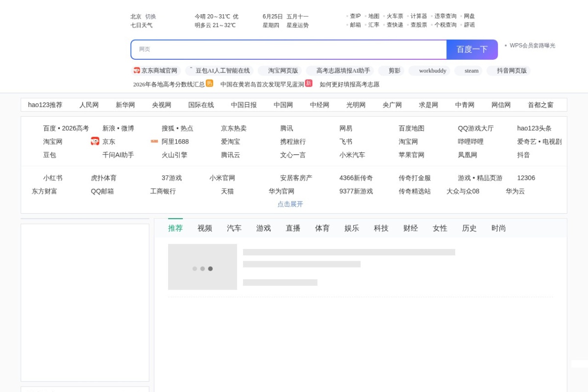Open 新浪 • 微博 site link
Image resolution: width=588 pixels, height=392 pixels.
click(x=118, y=128)
